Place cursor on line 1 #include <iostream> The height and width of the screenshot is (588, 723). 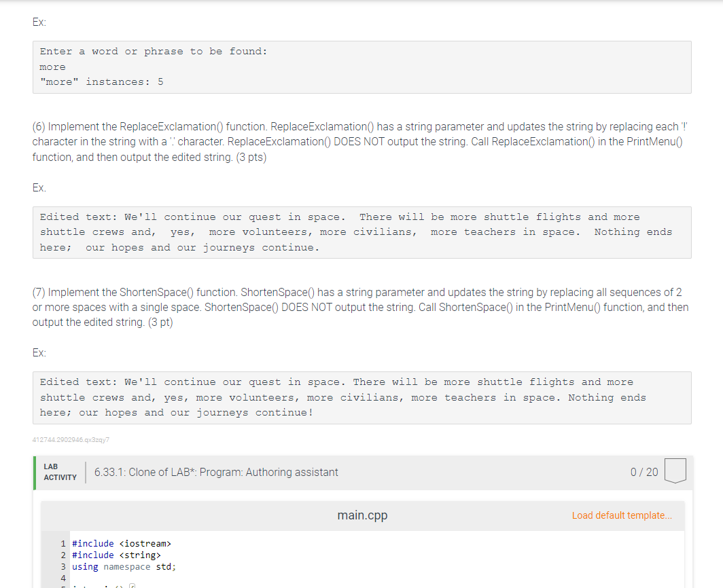tap(120, 543)
